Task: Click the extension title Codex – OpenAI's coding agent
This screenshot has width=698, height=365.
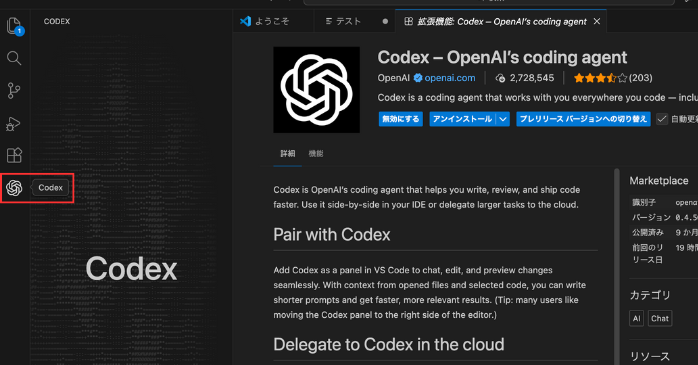Action: point(502,57)
